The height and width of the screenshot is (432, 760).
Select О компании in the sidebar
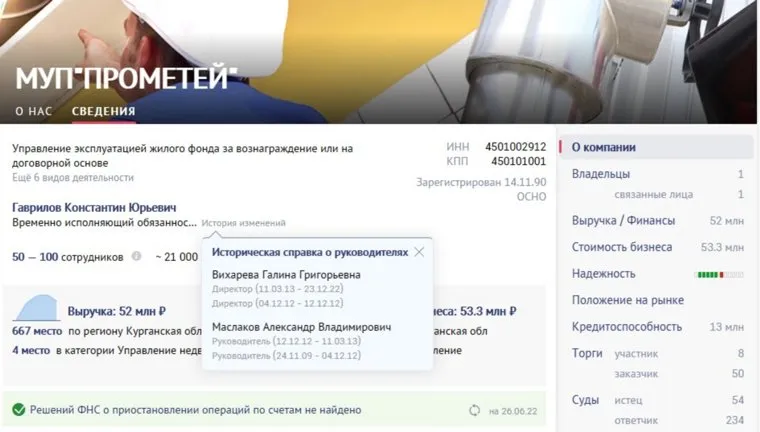coord(657,147)
